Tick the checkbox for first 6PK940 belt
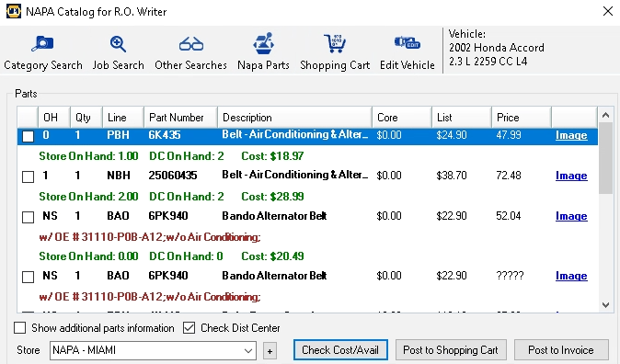620x364 pixels. tap(29, 217)
